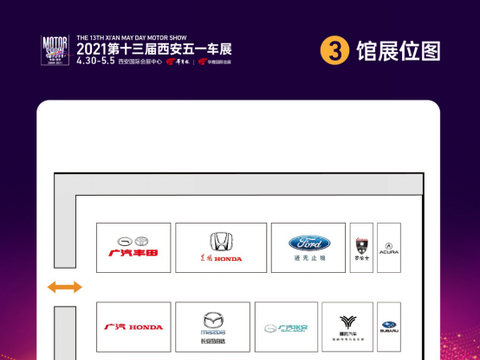
Task: Select the Subaru booth
Action: (389, 327)
